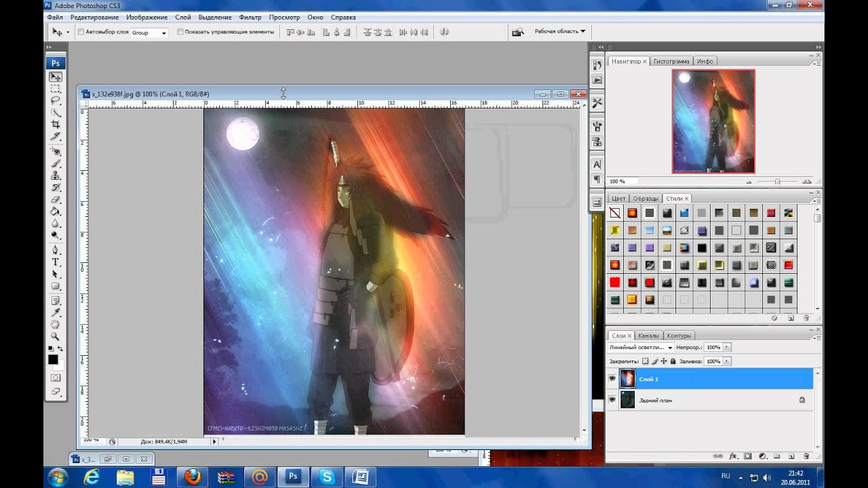Switch to the Контуры tab

point(679,335)
